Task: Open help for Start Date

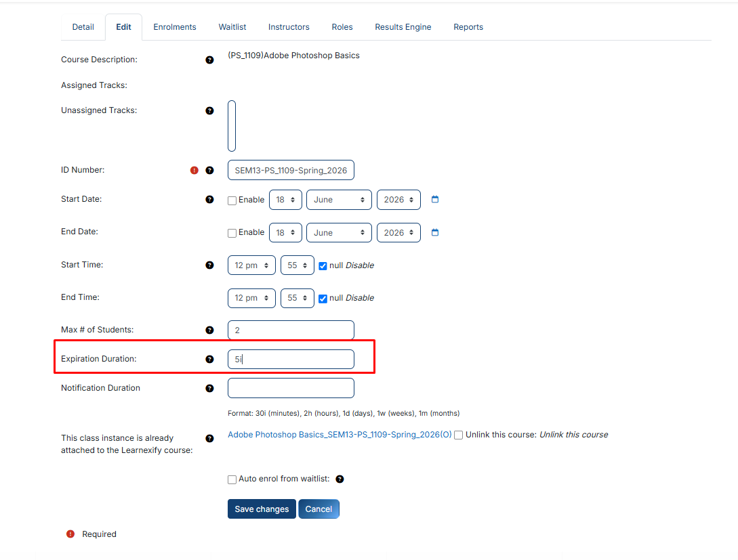Action: (x=209, y=199)
